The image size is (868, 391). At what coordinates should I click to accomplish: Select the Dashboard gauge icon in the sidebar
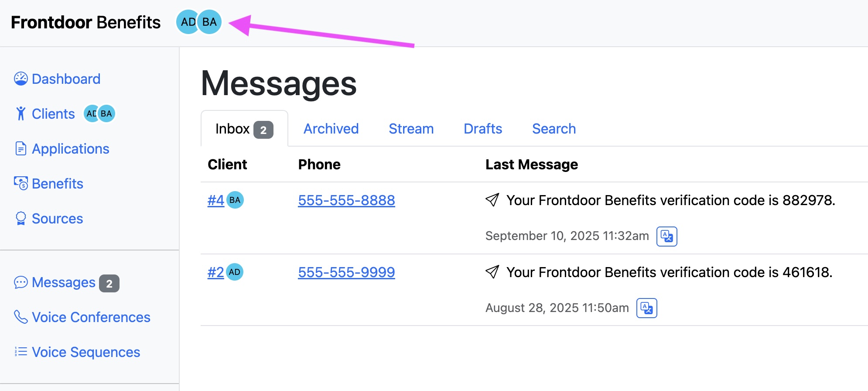click(21, 79)
